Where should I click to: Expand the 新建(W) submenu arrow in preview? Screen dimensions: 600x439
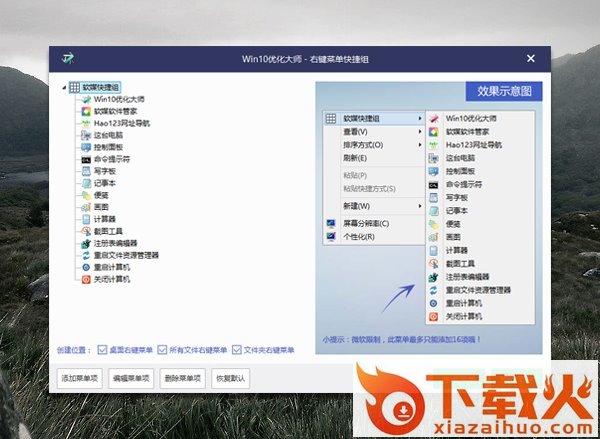pyautogui.click(x=417, y=205)
